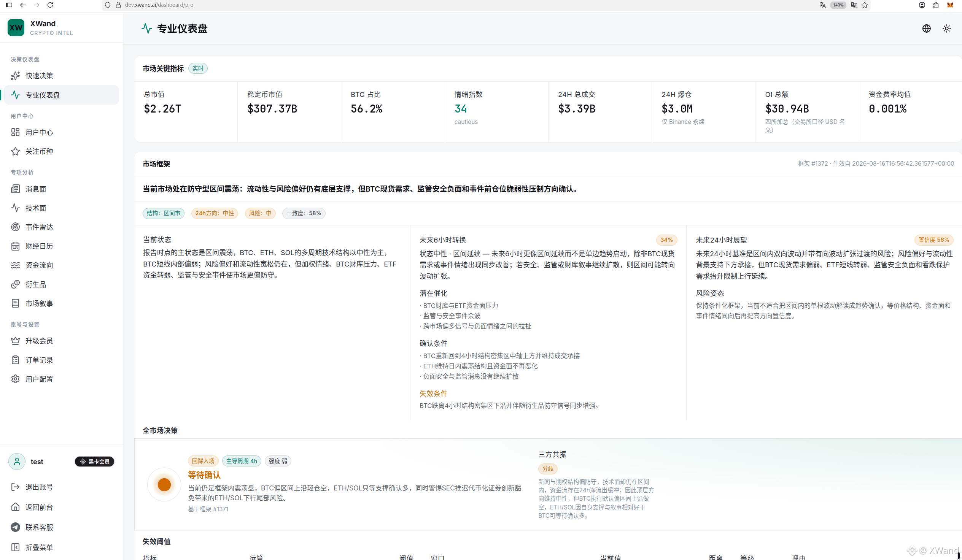Click the 财经日历 calendar icon
Screen dimensions: 962x560
click(x=15, y=246)
